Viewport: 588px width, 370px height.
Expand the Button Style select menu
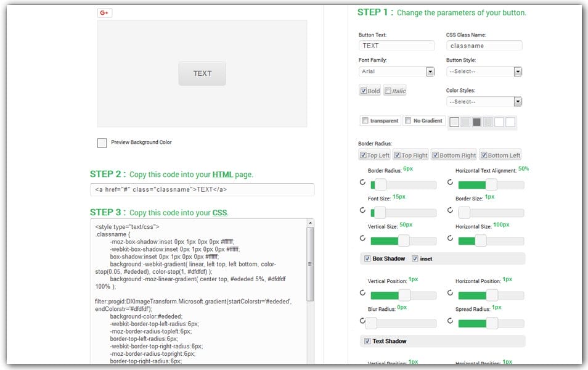click(517, 72)
